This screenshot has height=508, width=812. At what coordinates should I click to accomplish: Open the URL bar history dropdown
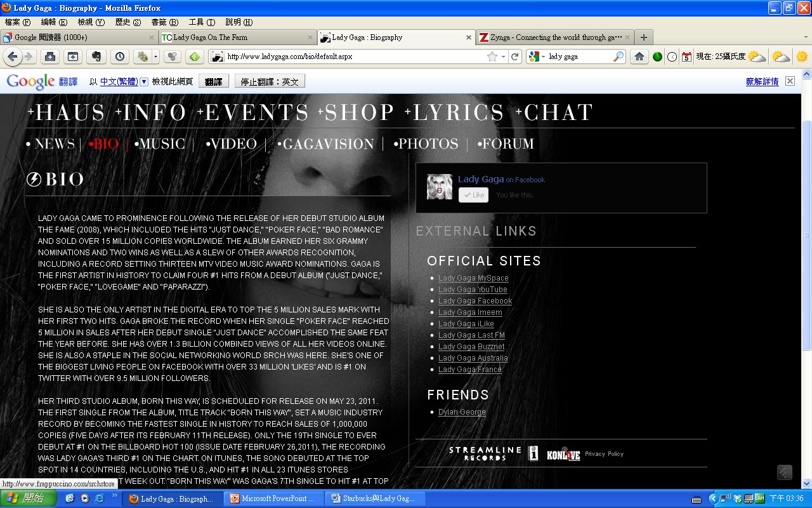pos(503,57)
